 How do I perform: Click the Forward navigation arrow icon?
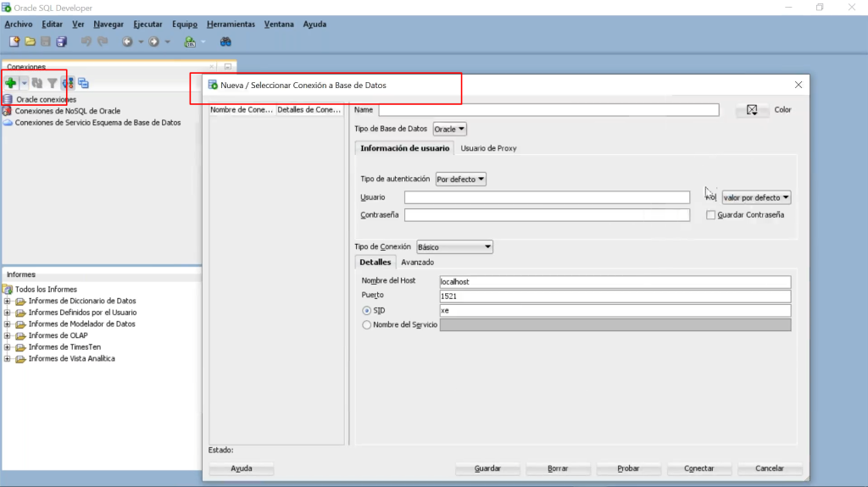pos(154,42)
